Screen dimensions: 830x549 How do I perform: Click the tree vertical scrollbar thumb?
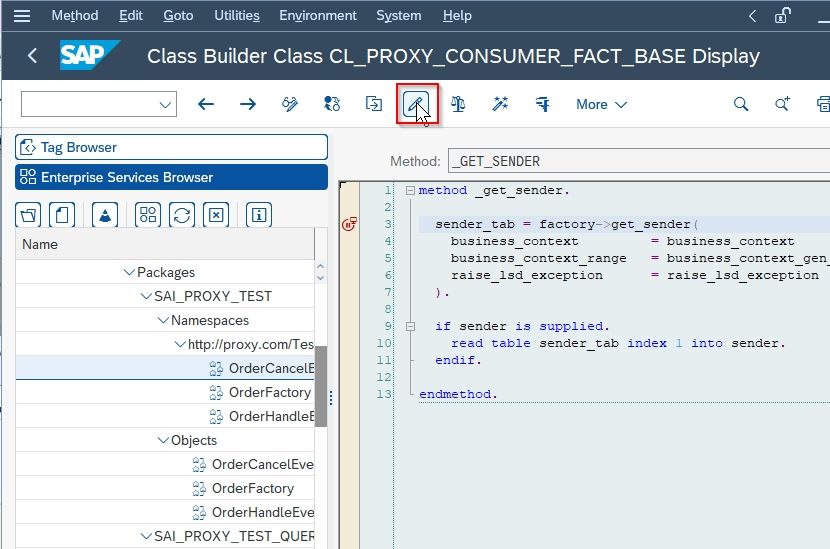(x=321, y=386)
